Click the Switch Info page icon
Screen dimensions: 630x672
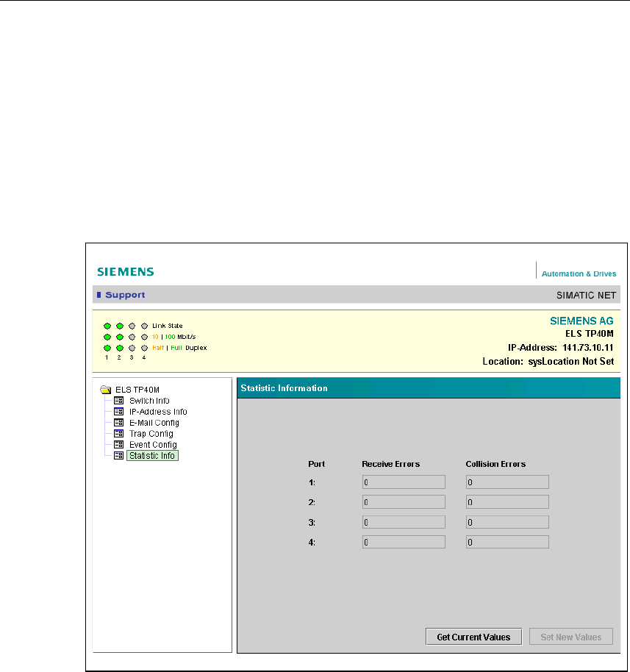coord(118,401)
